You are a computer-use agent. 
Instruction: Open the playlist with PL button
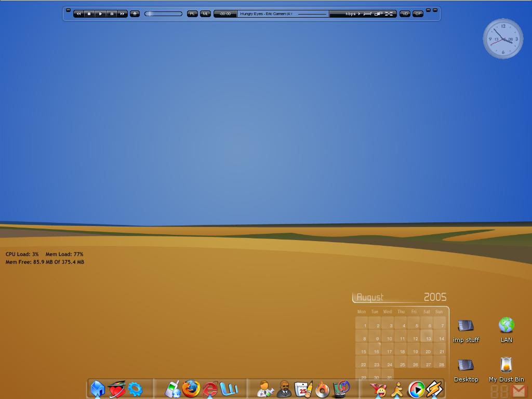tap(192, 14)
